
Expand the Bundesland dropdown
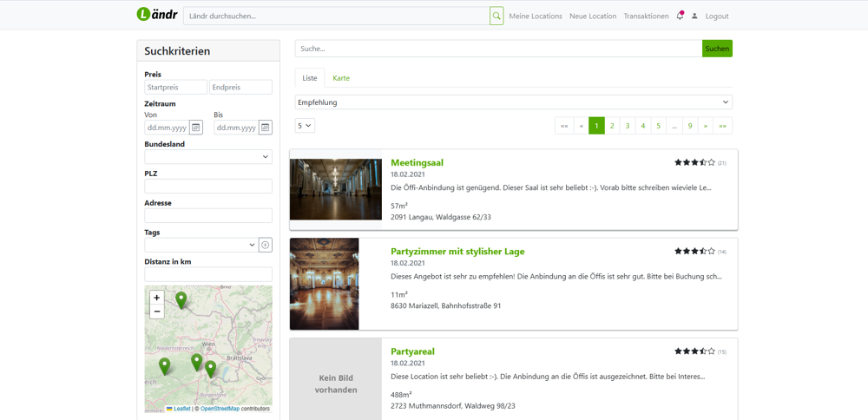(208, 156)
